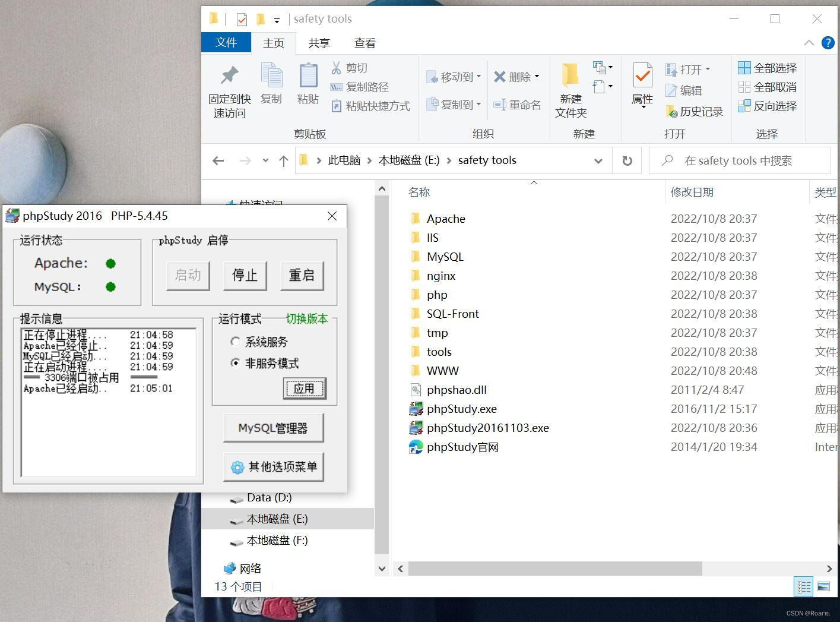Open the MySQL管理器 button
The image size is (840, 622).
point(273,428)
